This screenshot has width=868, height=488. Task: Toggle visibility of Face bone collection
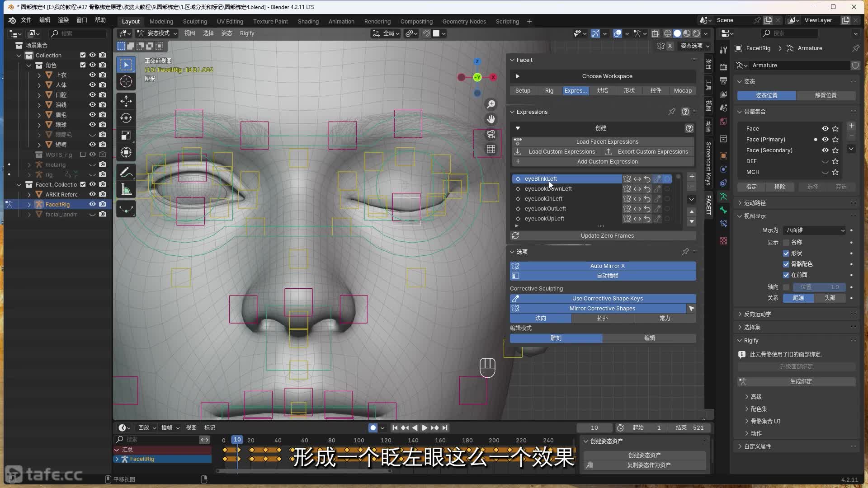click(x=825, y=129)
